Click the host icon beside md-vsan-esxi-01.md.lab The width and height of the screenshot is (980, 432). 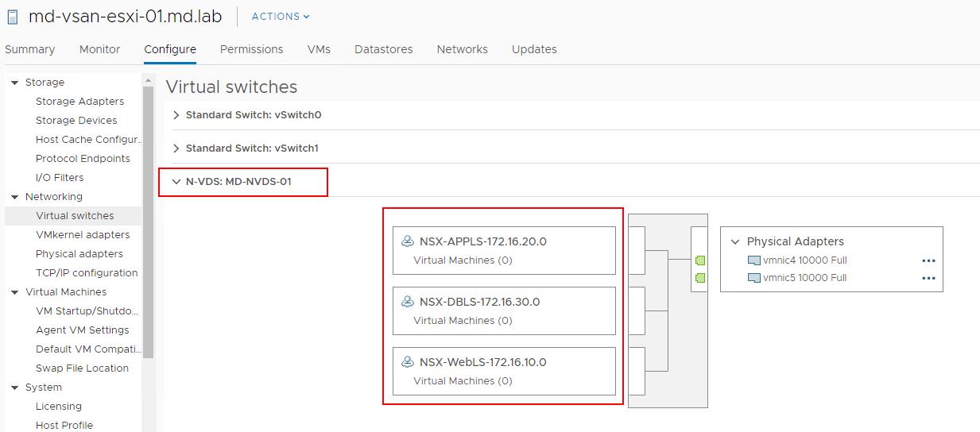pyautogui.click(x=12, y=17)
